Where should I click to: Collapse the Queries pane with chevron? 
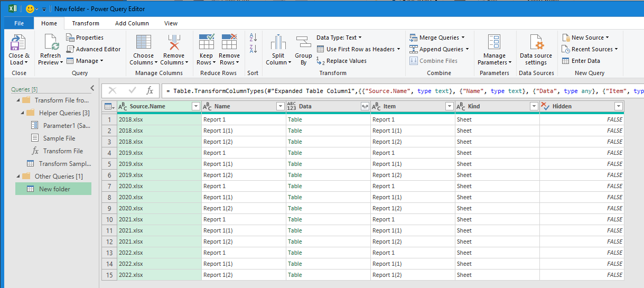[92, 88]
